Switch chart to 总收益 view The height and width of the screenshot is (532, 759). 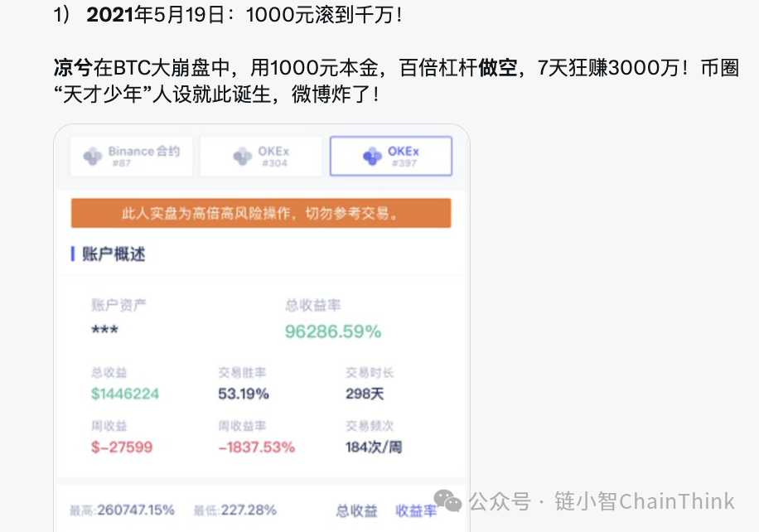(x=356, y=510)
